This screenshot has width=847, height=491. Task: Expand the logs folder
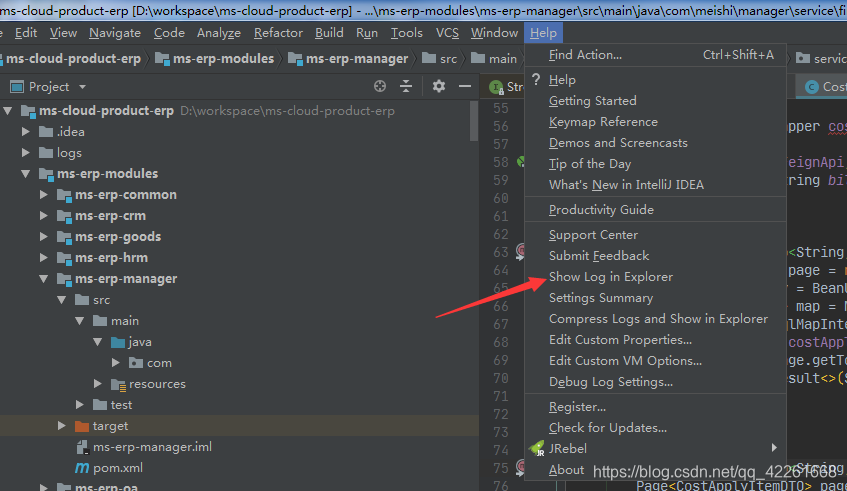point(25,152)
